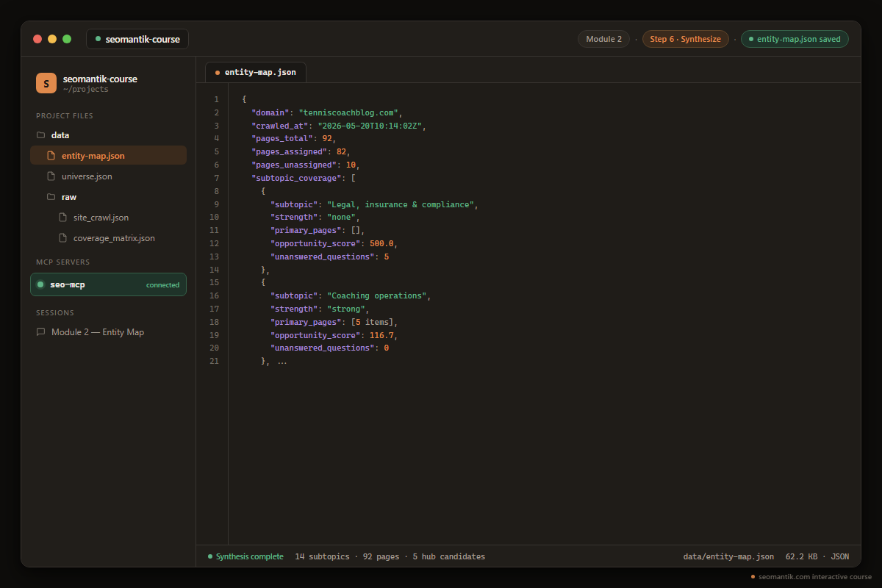
Task: Click the orange S project logo
Action: point(46,83)
